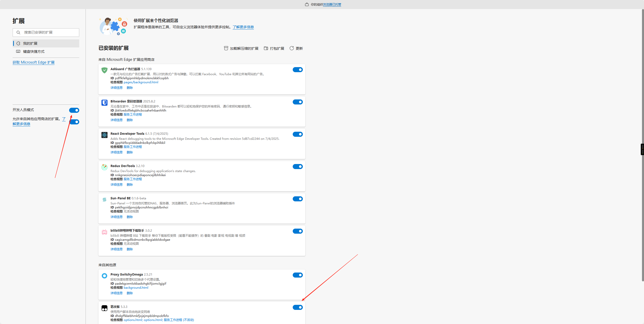Click the refresh icon beside 更新

pos(292,48)
